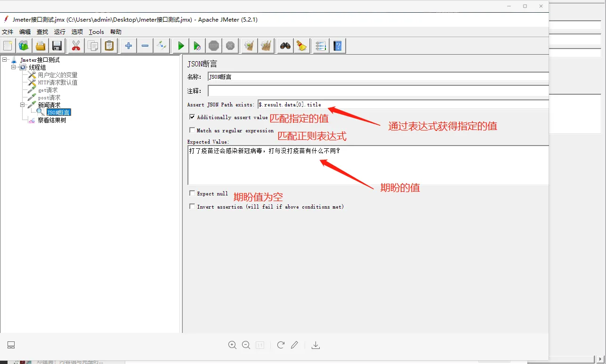Viewport: 606px width, 364px height.
Task: Zoom in with image viewer magnifier plus
Action: 232,345
